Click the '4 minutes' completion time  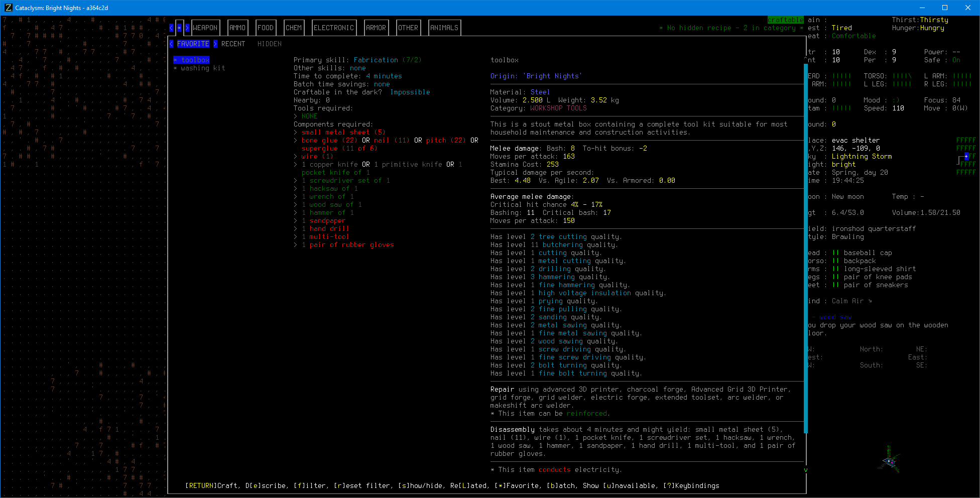(384, 76)
